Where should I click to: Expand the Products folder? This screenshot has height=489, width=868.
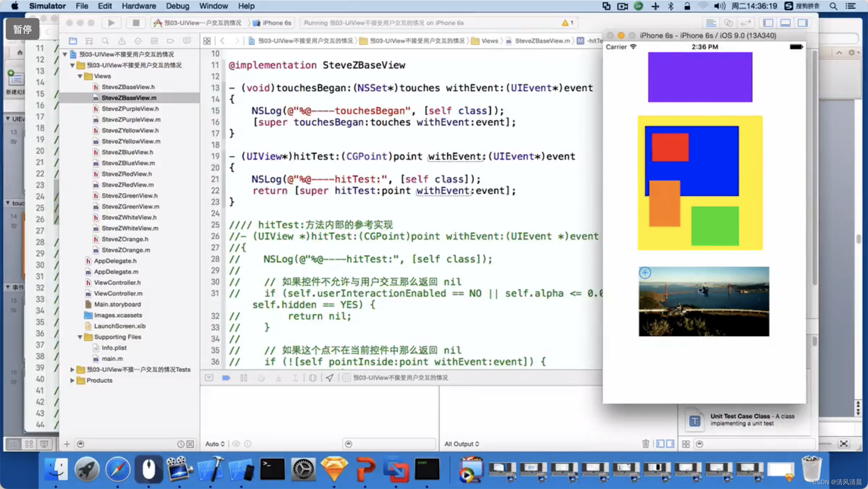pyautogui.click(x=72, y=380)
